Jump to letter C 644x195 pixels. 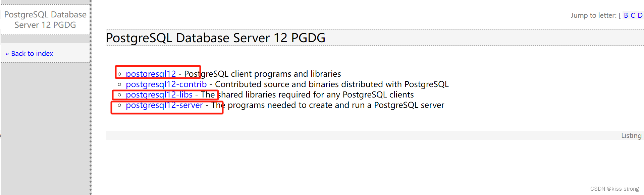click(633, 15)
